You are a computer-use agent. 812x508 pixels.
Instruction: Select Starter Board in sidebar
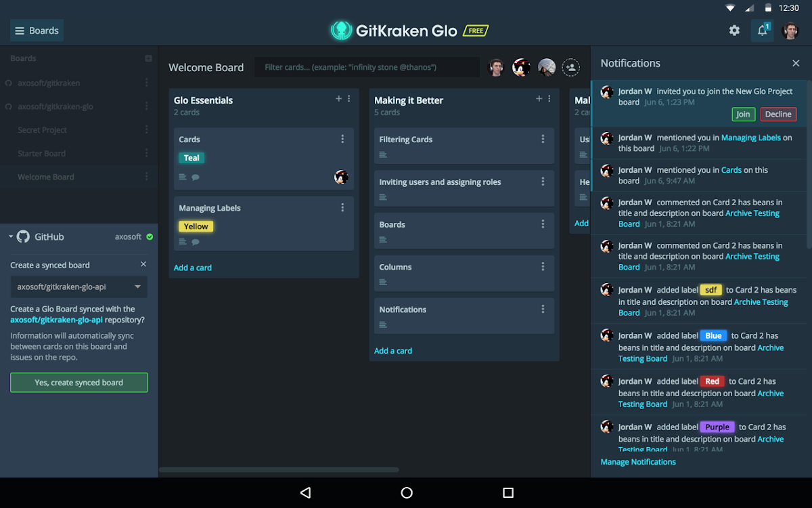point(42,154)
